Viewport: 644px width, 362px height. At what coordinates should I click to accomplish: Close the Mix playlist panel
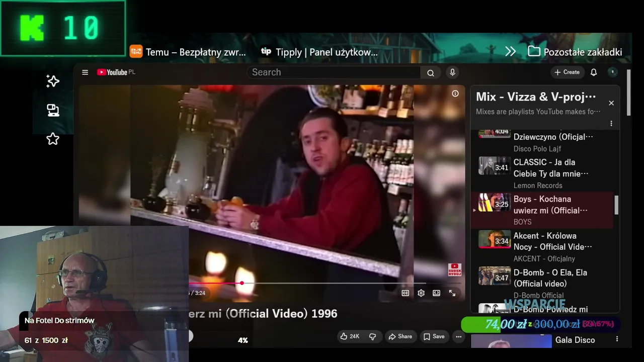pyautogui.click(x=611, y=103)
